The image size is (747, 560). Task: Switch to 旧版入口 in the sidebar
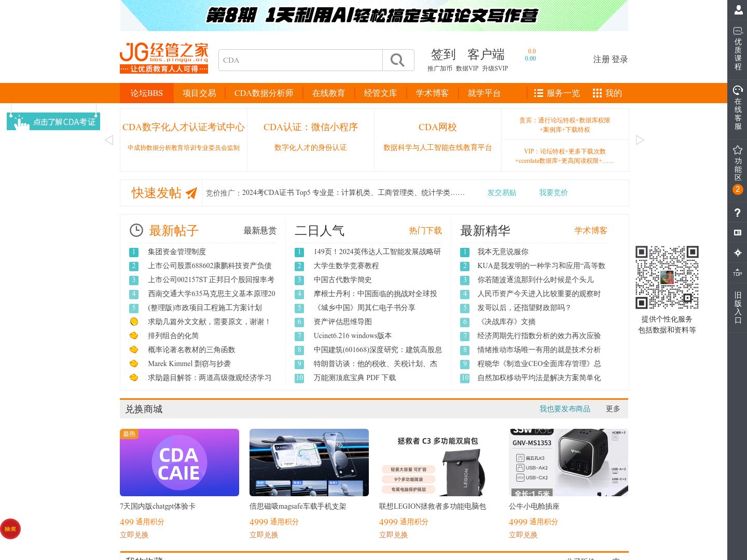(x=738, y=307)
